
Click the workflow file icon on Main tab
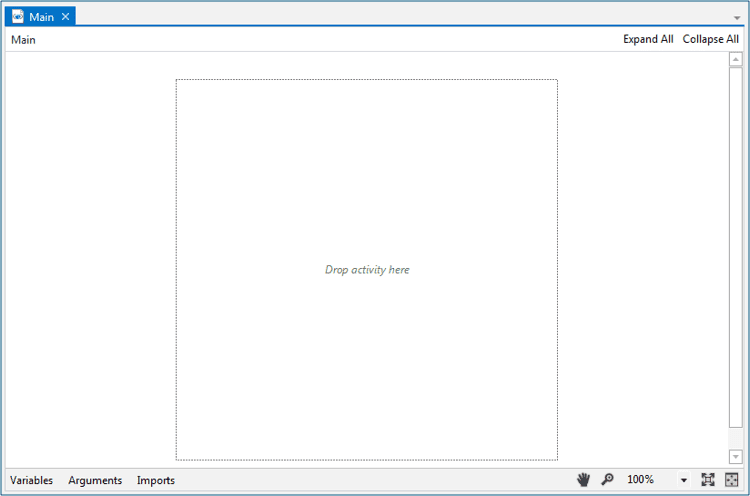[x=18, y=17]
